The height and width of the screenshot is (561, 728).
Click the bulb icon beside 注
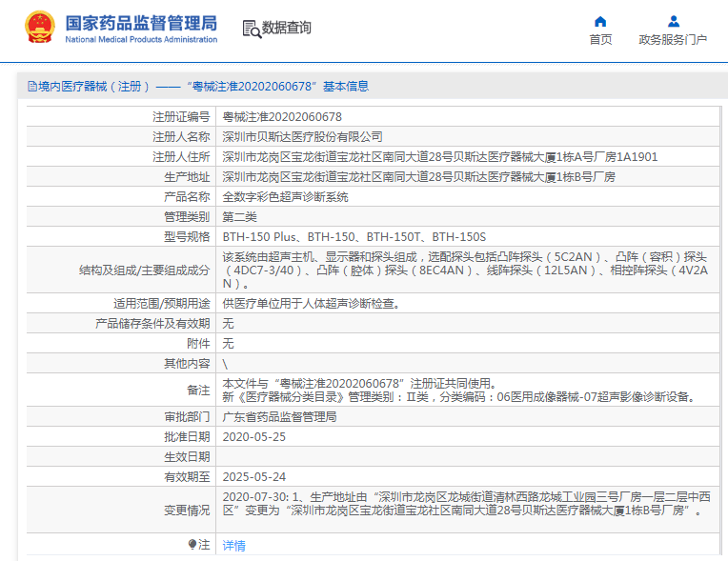click(192, 544)
